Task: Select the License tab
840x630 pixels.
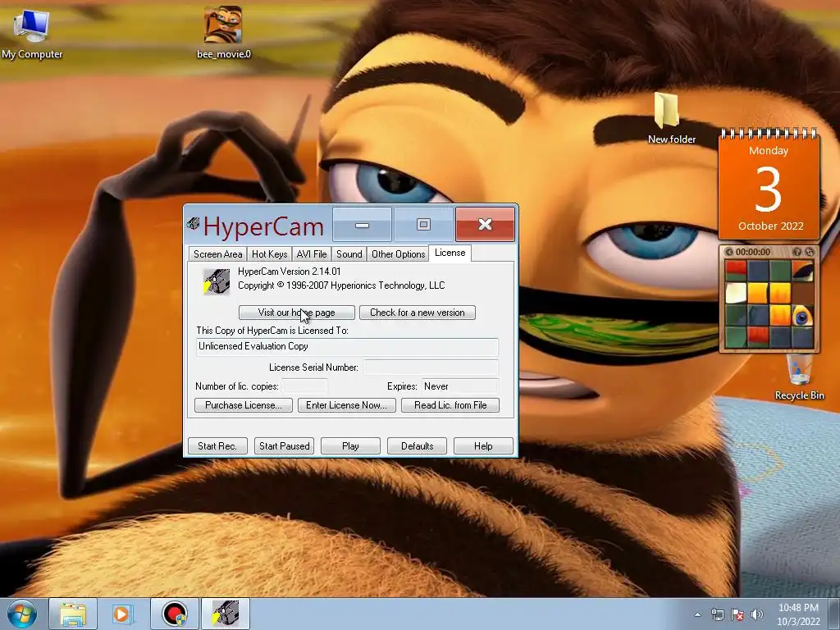Action: point(450,253)
